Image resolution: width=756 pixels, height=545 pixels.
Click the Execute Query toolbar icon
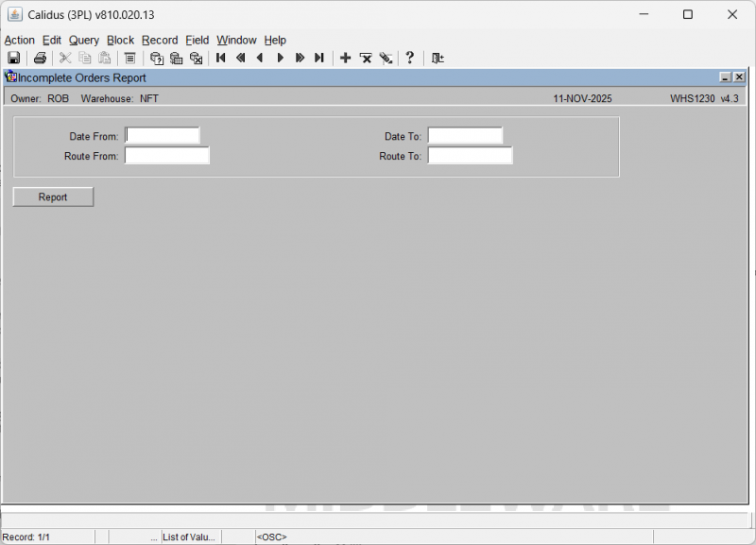[x=176, y=59]
